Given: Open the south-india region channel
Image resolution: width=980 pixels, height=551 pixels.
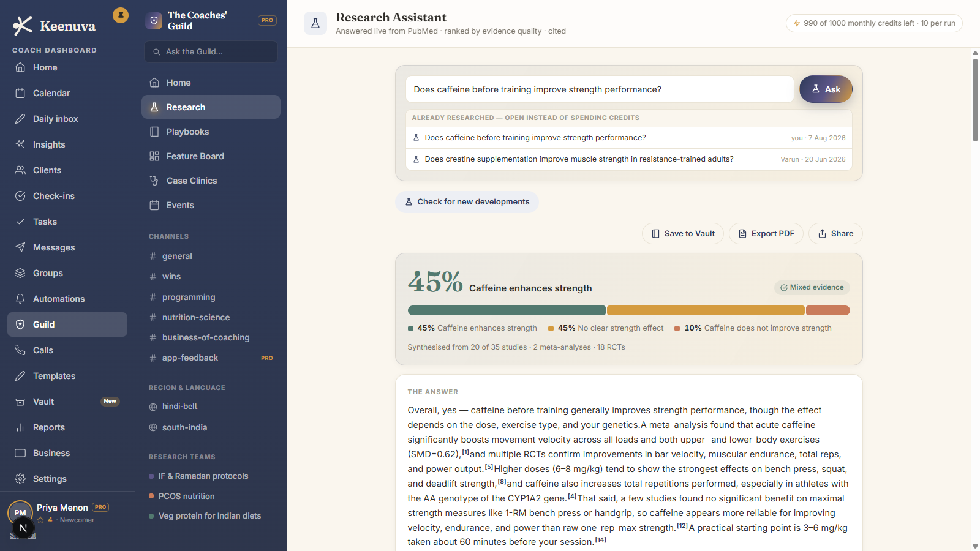Looking at the screenshot, I should click(x=211, y=427).
